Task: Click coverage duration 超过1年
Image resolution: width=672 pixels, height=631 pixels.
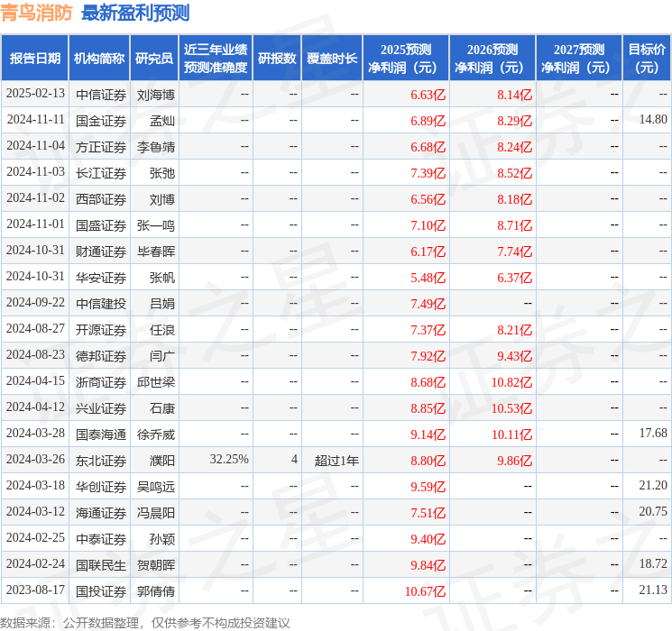Action: [336, 461]
